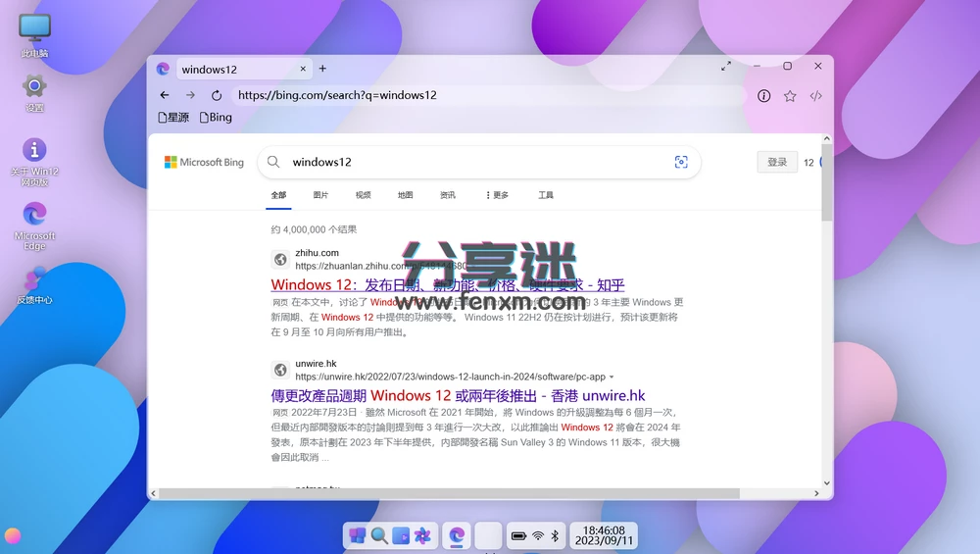Click the Bluetooth icon in system tray
The width and height of the screenshot is (980, 554).
pos(554,535)
